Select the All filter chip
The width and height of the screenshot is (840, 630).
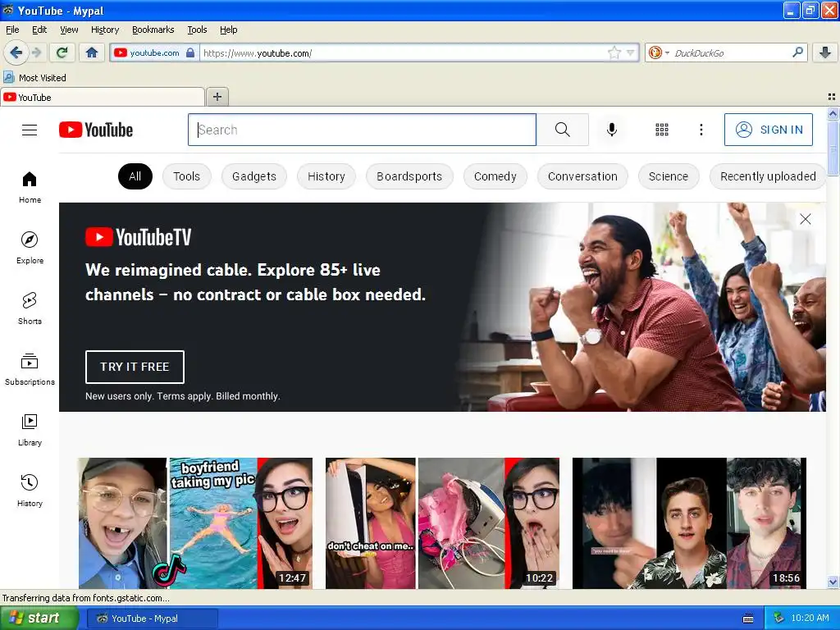point(135,176)
